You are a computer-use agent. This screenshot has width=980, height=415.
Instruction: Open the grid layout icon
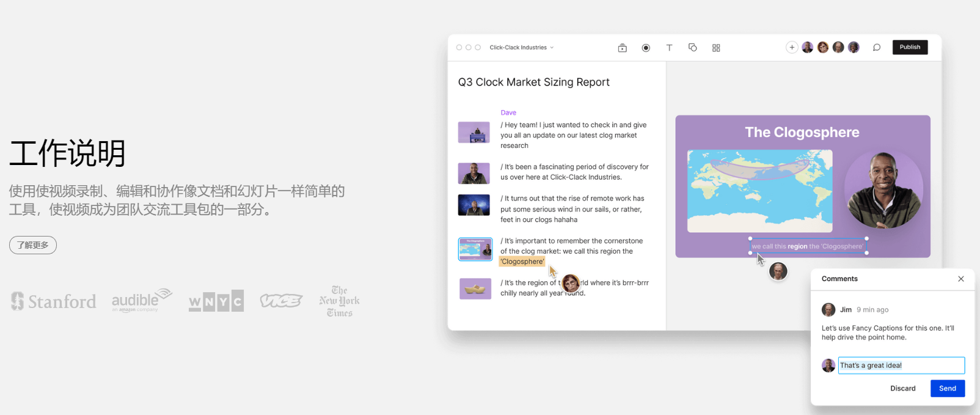pos(716,48)
